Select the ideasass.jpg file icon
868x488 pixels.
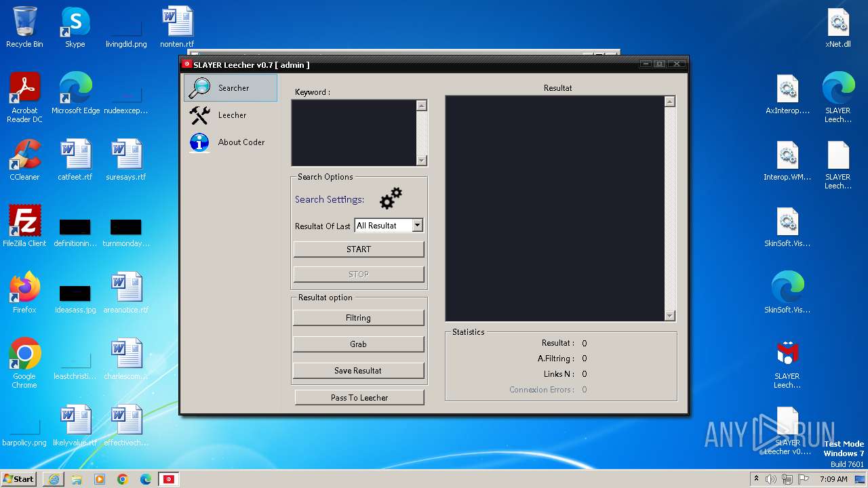[75, 299]
